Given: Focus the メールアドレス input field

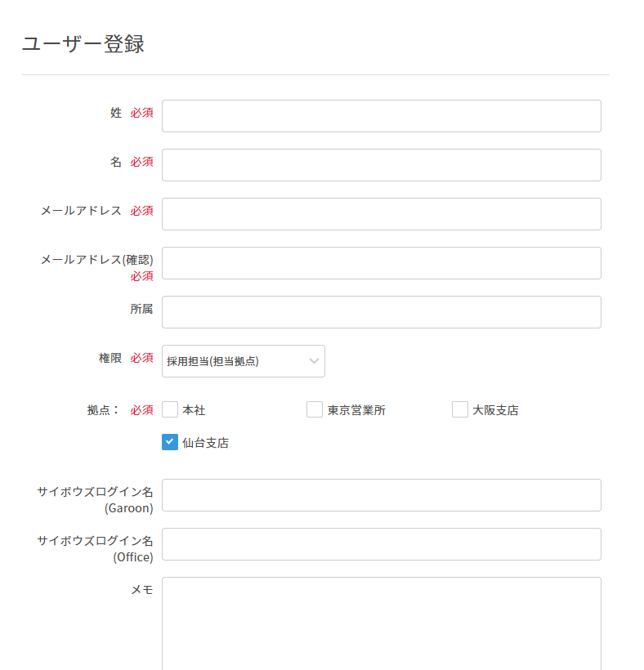Looking at the screenshot, I should 381,214.
